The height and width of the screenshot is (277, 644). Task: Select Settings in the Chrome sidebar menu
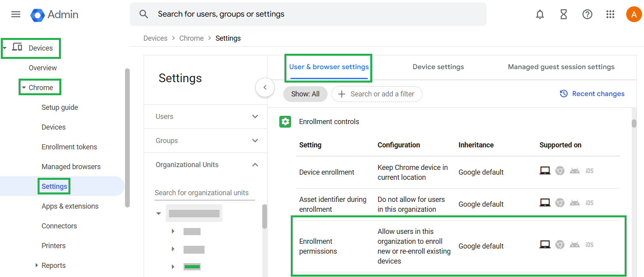(55, 187)
